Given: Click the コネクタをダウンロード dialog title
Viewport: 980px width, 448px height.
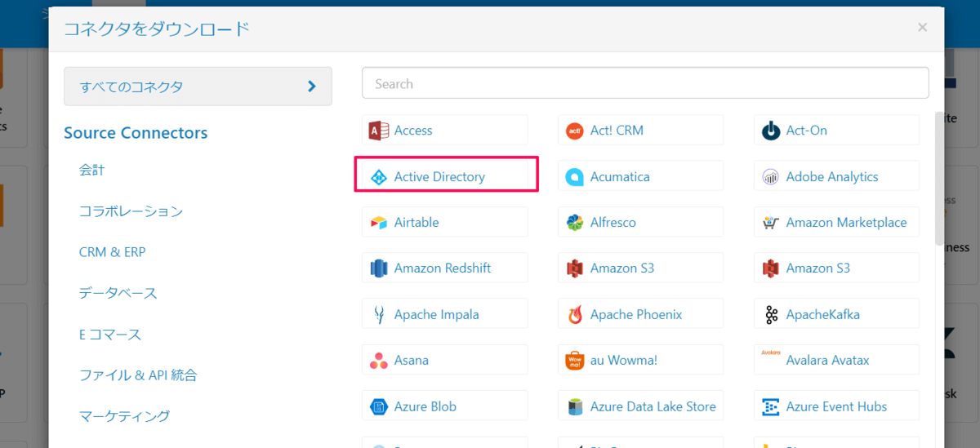Looking at the screenshot, I should coord(156,30).
